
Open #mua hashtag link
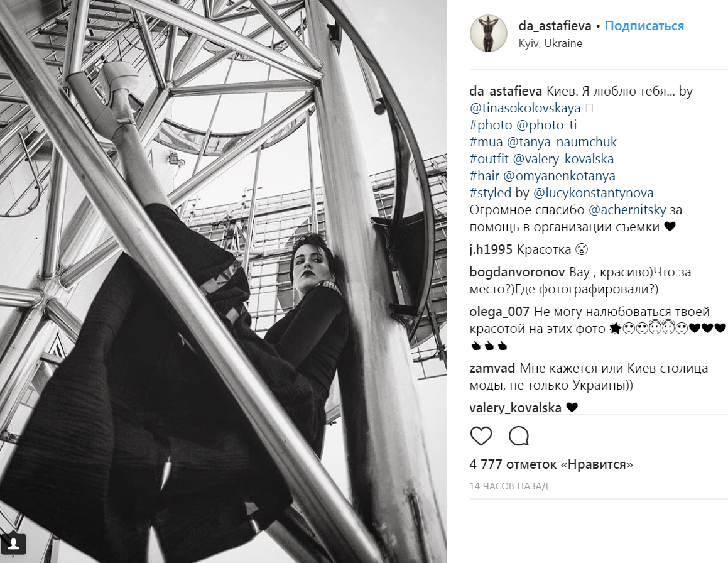tap(486, 141)
